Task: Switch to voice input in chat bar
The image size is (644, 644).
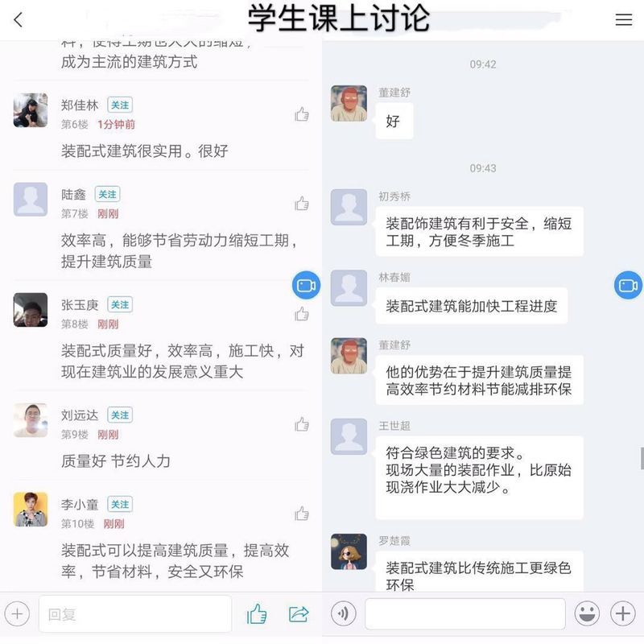Action: [x=344, y=614]
